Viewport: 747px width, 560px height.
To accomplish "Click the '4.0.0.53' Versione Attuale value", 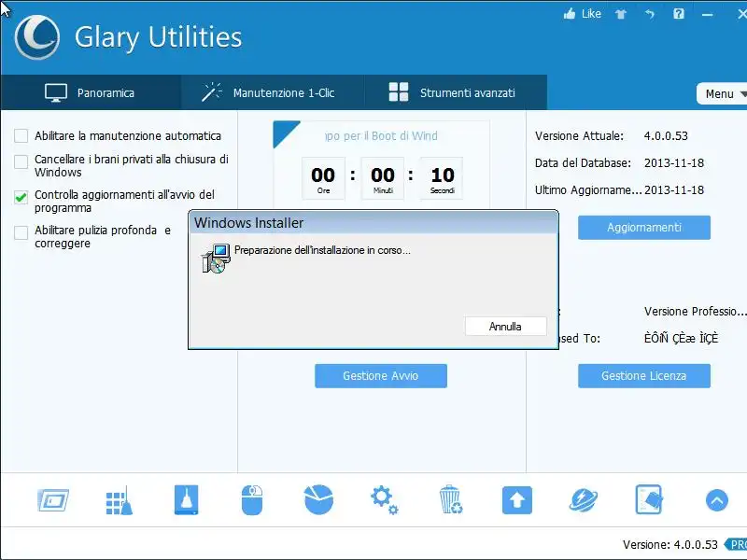I will click(666, 135).
